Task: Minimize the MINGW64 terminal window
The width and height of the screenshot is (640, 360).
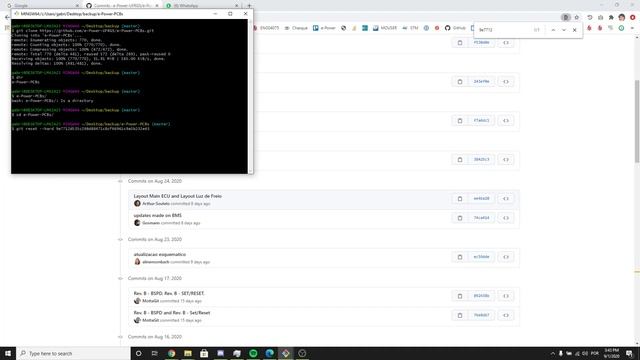Action: pos(215,14)
